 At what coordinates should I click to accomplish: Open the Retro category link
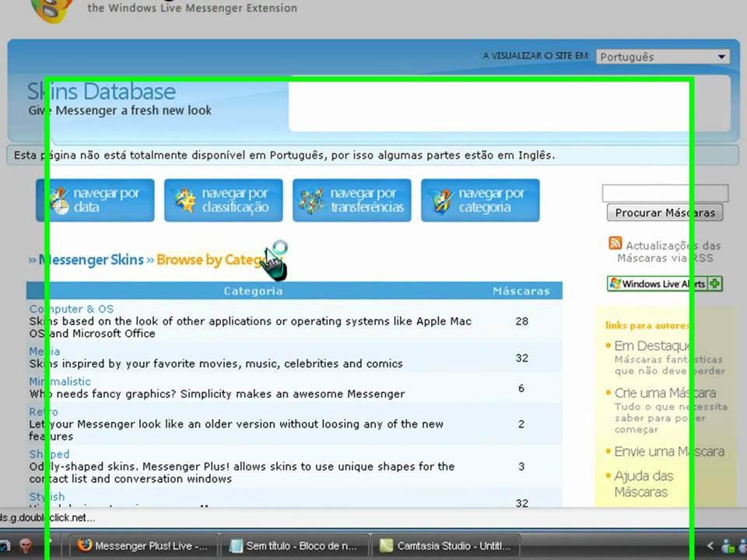coord(44,412)
